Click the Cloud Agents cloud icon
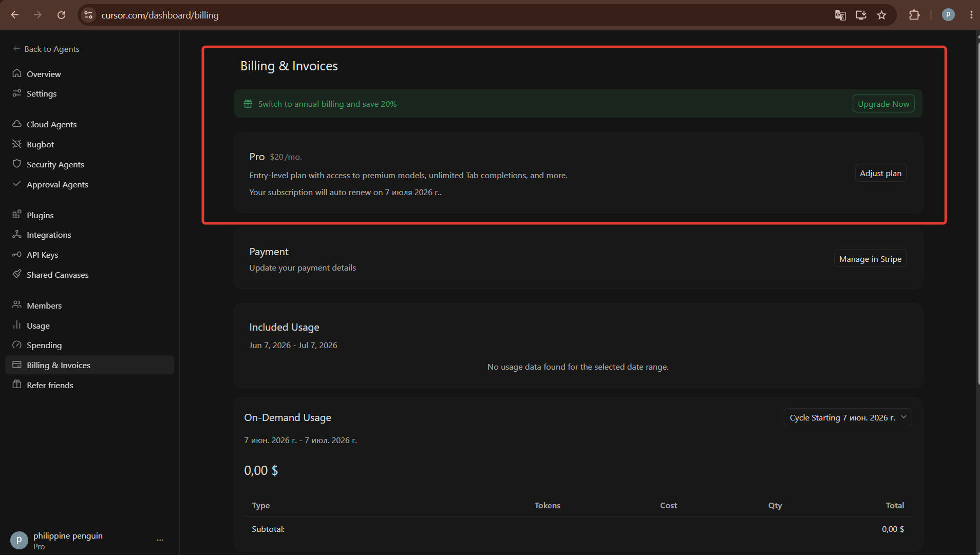980x555 pixels. tap(17, 124)
